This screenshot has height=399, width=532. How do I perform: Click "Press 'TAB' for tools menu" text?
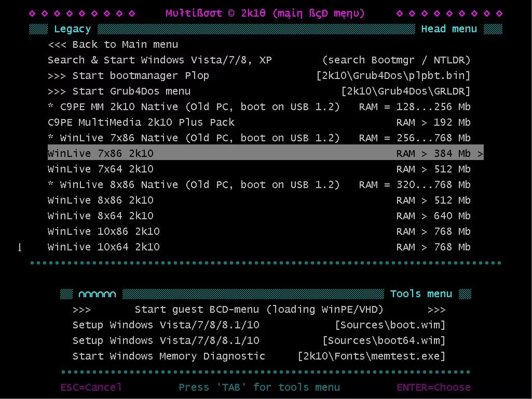pyautogui.click(x=259, y=387)
